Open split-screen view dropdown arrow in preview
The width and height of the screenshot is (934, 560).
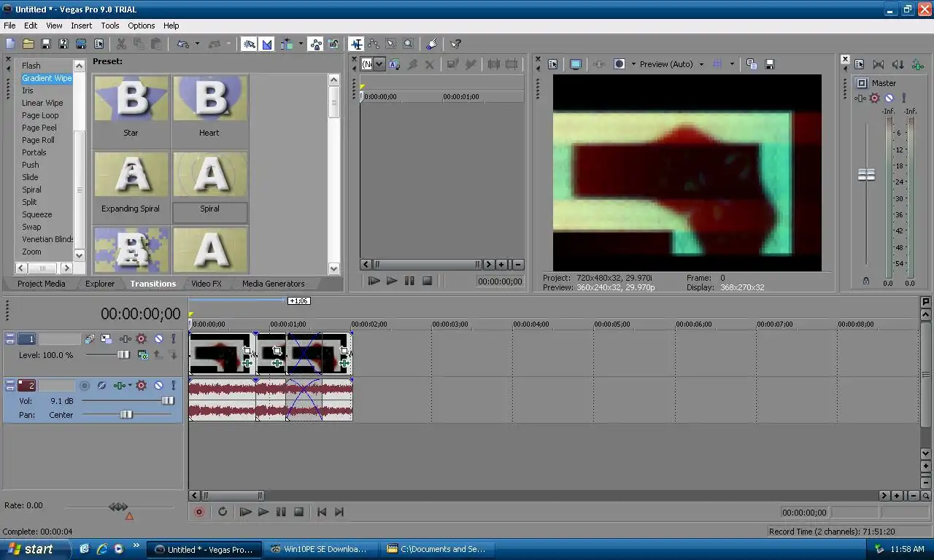click(x=633, y=64)
